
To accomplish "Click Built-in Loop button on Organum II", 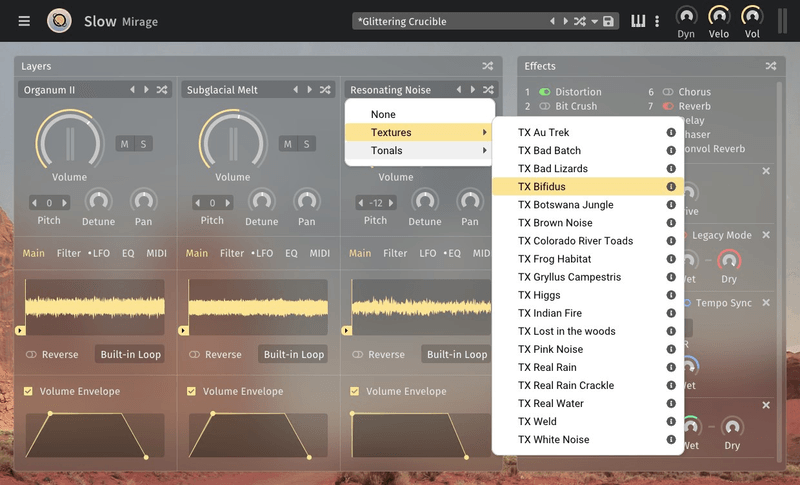I will pyautogui.click(x=131, y=354).
